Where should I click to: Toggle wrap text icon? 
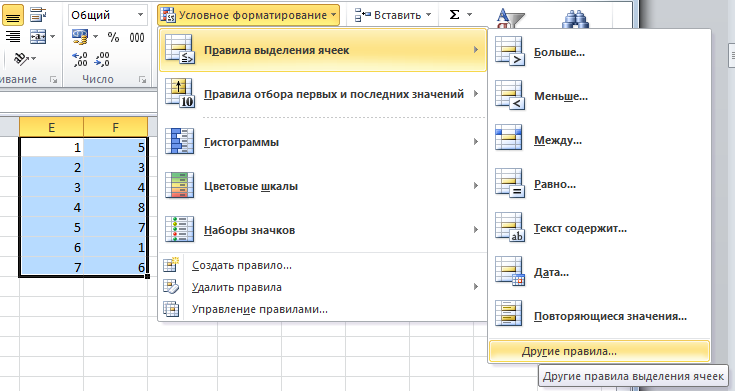coord(38,15)
